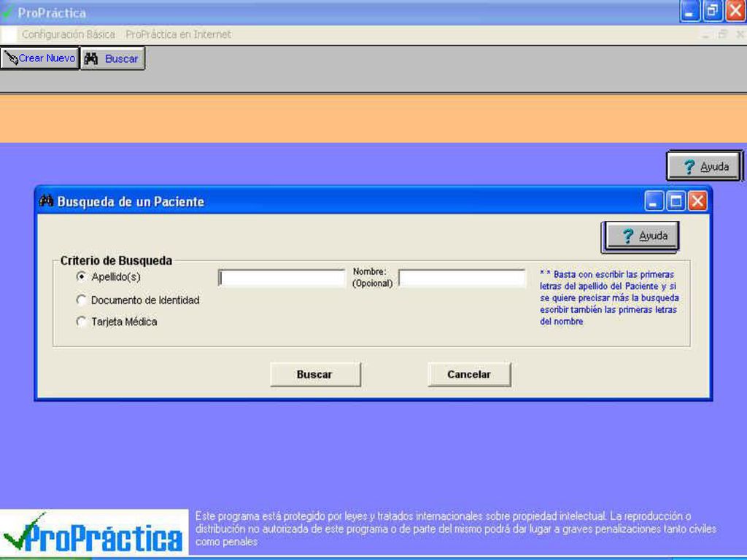747x560 pixels.
Task: Click the Ayuda button inside the search dialog
Action: point(642,236)
